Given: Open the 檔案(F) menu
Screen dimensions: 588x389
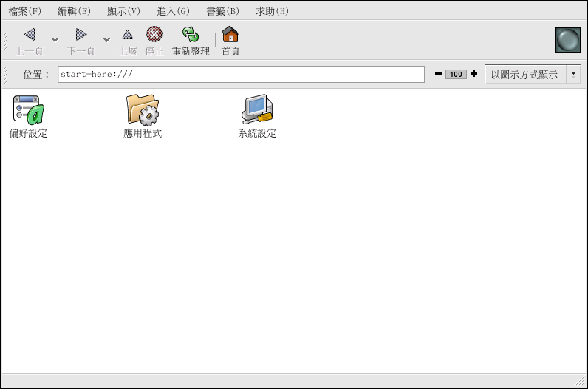Looking at the screenshot, I should tap(24, 11).
